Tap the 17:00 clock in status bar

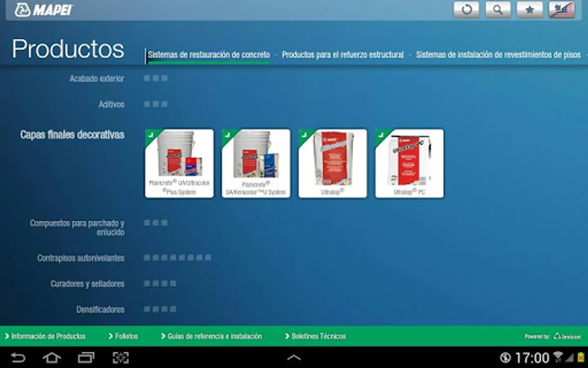pyautogui.click(x=532, y=358)
